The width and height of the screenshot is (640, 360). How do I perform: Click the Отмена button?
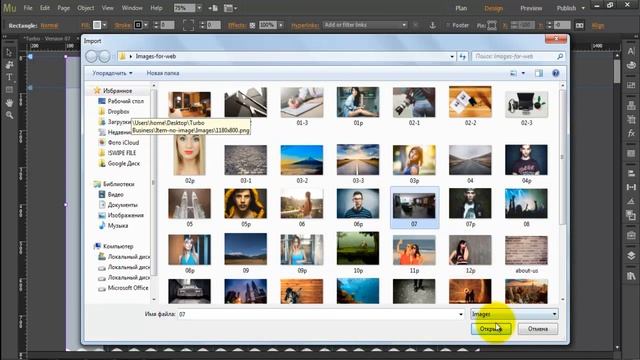(538, 329)
